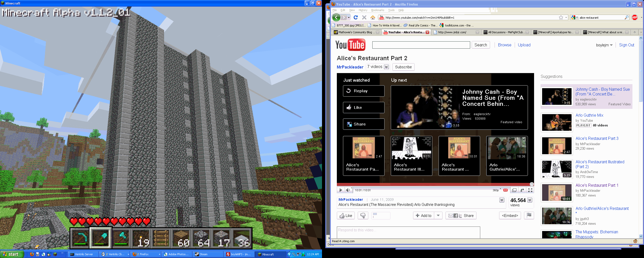Enter fullscreen on the YouTube player
Viewport: 644px width, 258px height.
tap(530, 190)
